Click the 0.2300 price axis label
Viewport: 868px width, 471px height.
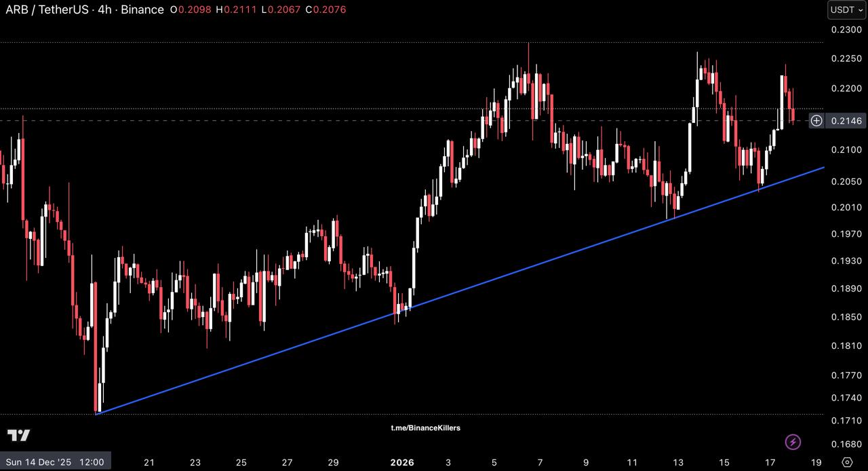pyautogui.click(x=846, y=29)
